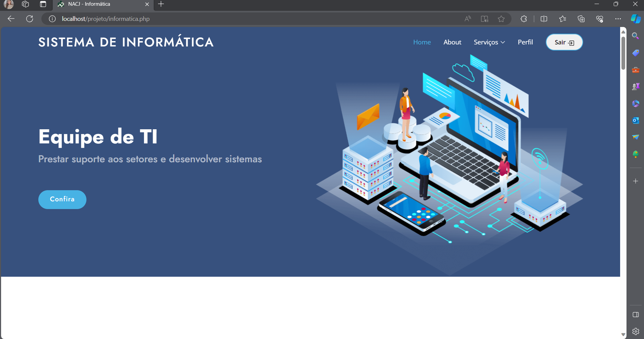Expand the Serviços dropdown menu
The height and width of the screenshot is (339, 644).
489,42
